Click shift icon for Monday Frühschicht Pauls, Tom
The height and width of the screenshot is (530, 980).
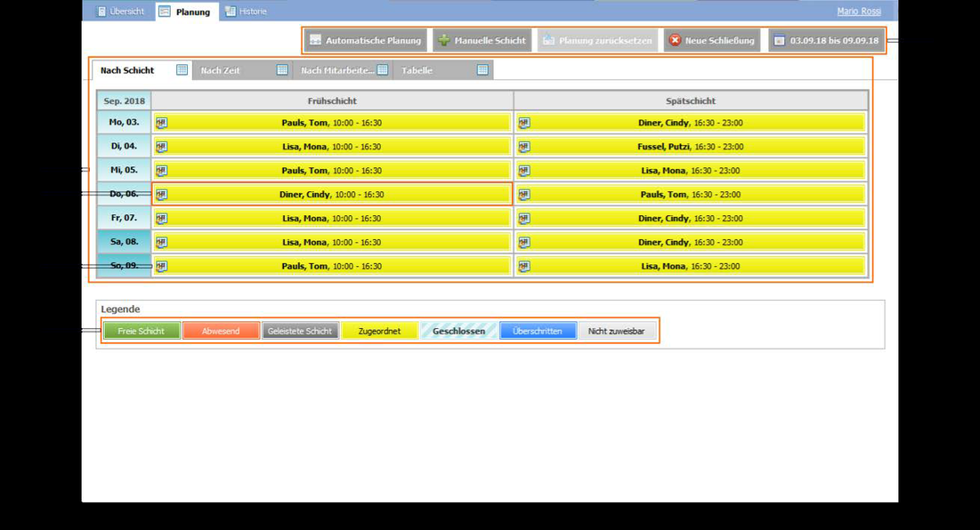tap(161, 123)
